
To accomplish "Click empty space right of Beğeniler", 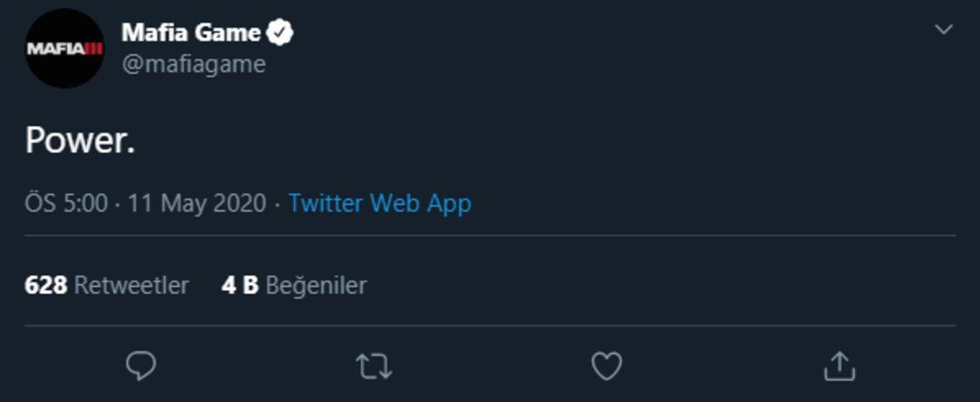I will pos(653,285).
